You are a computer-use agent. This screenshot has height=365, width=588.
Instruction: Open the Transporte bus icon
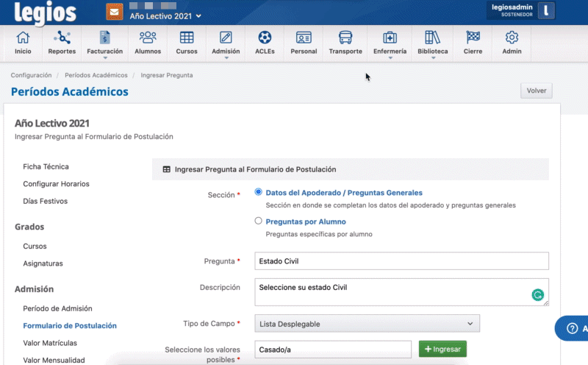click(345, 38)
